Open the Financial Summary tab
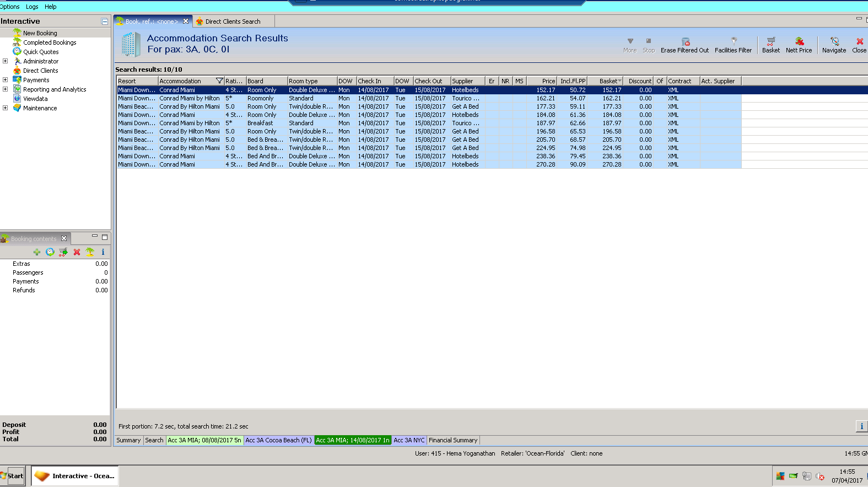 pos(453,440)
